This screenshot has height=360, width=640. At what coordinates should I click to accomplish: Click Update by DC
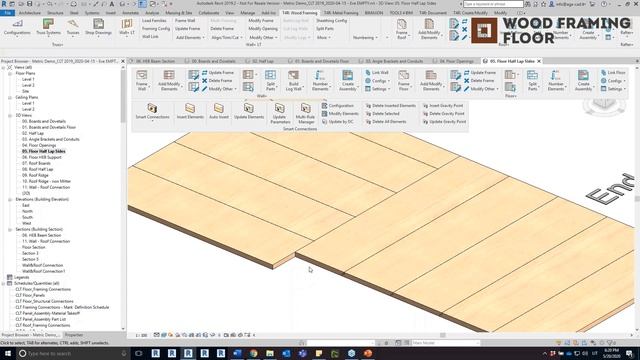pyautogui.click(x=338, y=122)
